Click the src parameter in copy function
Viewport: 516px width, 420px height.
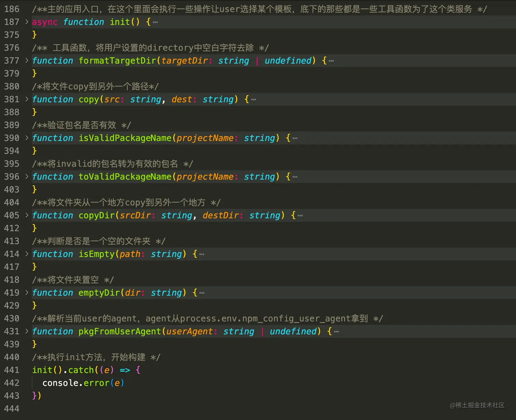[112, 99]
